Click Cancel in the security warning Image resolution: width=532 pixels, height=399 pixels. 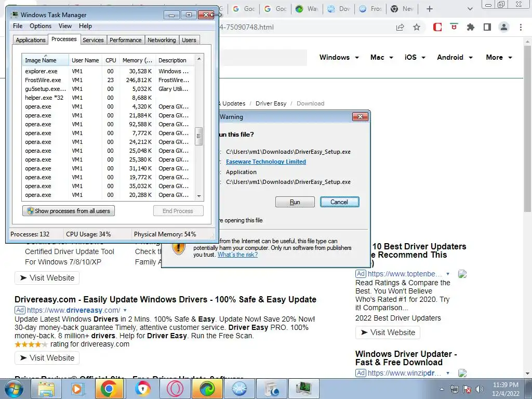click(339, 202)
